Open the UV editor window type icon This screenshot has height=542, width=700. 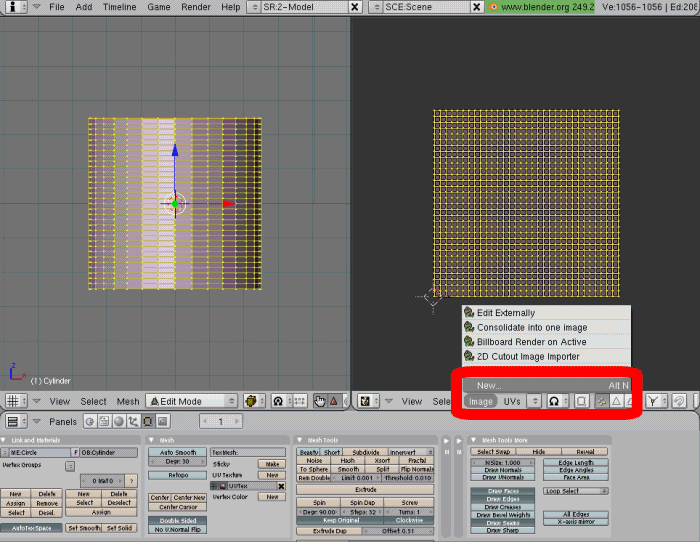click(367, 400)
